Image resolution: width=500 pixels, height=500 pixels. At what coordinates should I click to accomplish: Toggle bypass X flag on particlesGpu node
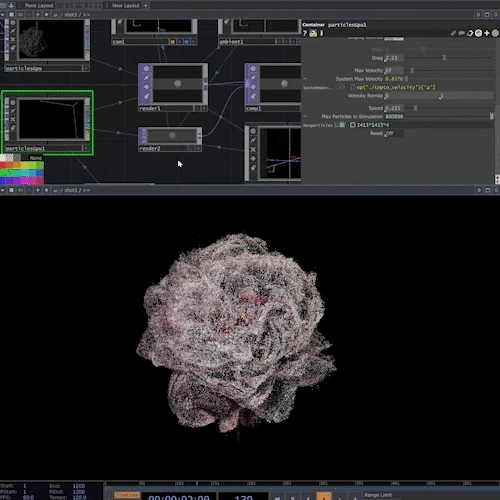pyautogui.click(x=13, y=39)
